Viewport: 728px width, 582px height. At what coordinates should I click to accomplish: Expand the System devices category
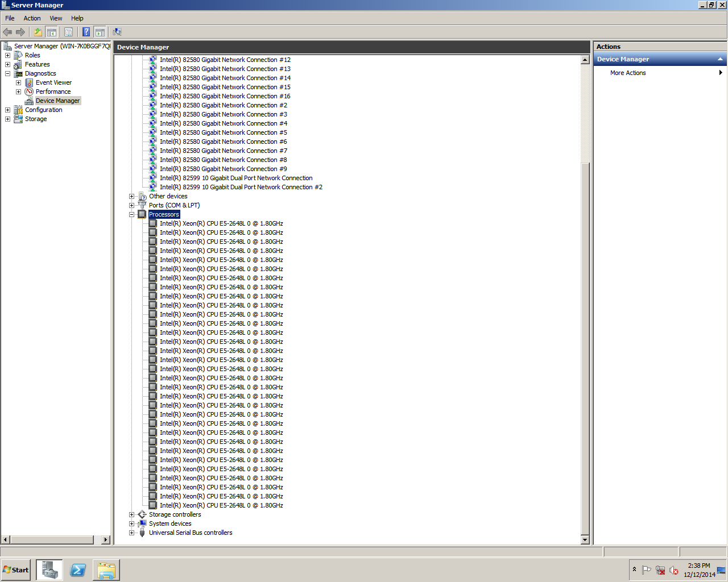point(131,523)
